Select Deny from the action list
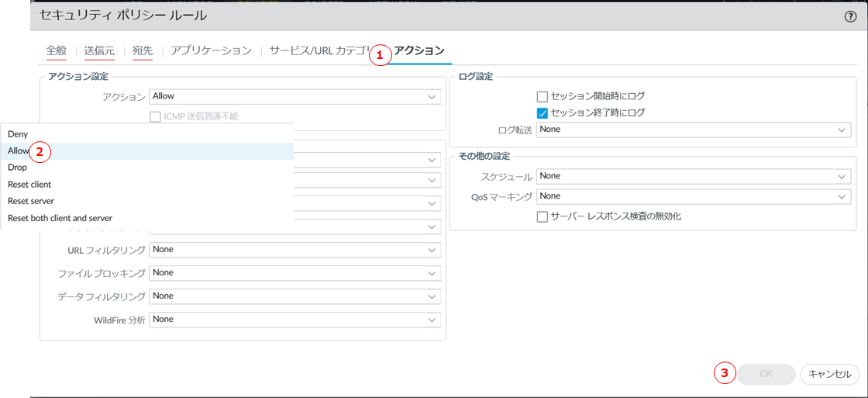Image resolution: width=868 pixels, height=398 pixels. coord(18,134)
